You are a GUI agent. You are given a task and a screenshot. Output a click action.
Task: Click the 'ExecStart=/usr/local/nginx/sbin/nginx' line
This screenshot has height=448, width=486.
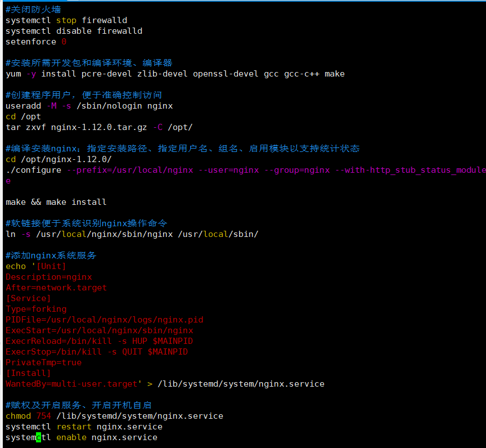click(100, 330)
